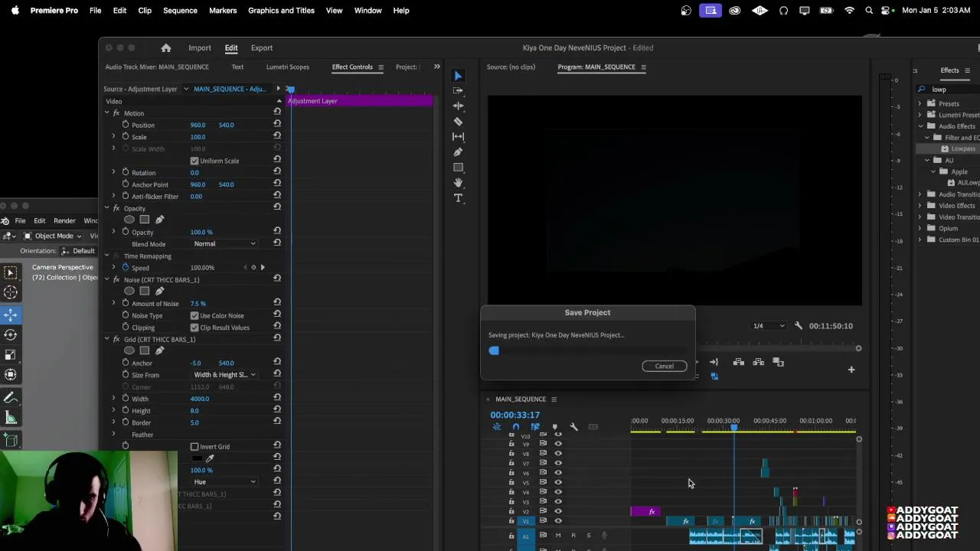The image size is (980, 551).
Task: Select the Slip tool
Action: 458,137
